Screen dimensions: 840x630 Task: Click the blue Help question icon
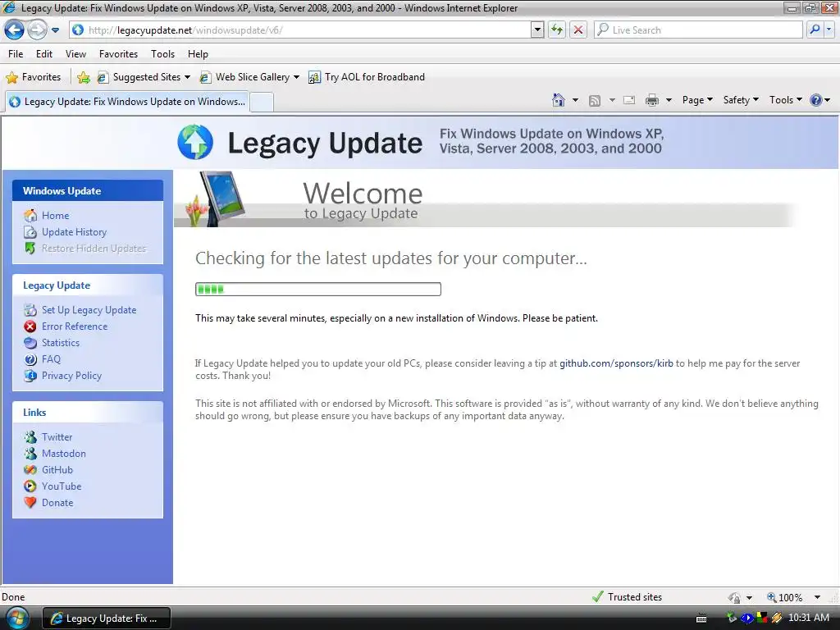pos(816,100)
